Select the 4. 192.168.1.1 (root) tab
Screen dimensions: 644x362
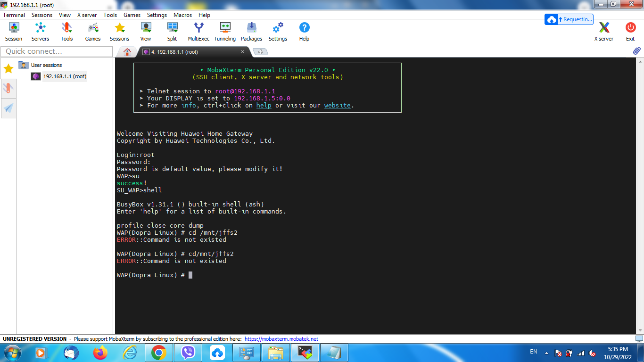click(x=193, y=52)
